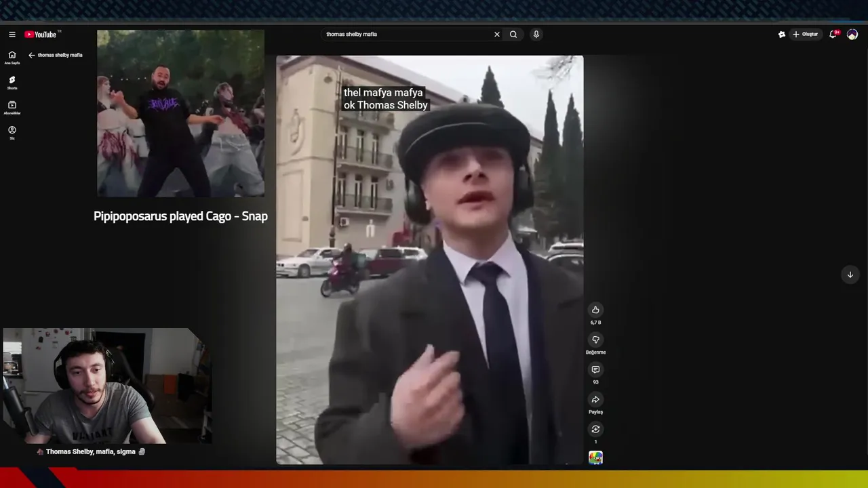Open Shorts in the left sidebar
868x488 pixels.
point(12,83)
